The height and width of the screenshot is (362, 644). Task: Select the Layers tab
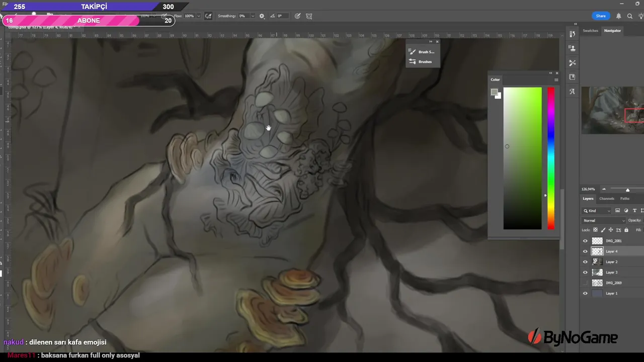point(588,199)
